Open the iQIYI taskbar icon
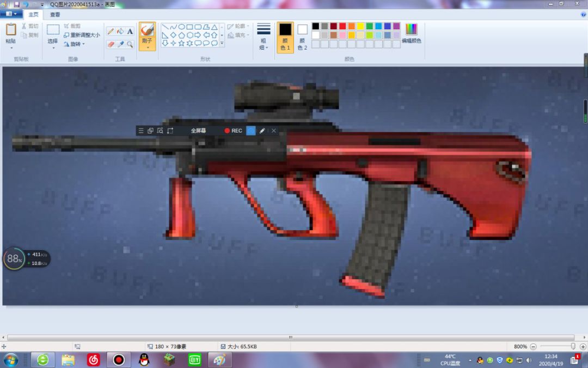 coord(194,360)
